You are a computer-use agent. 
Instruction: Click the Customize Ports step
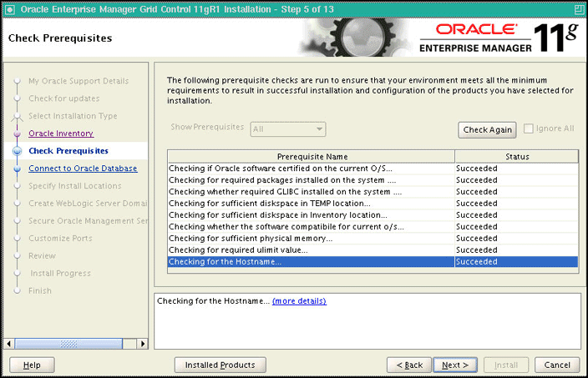click(60, 239)
